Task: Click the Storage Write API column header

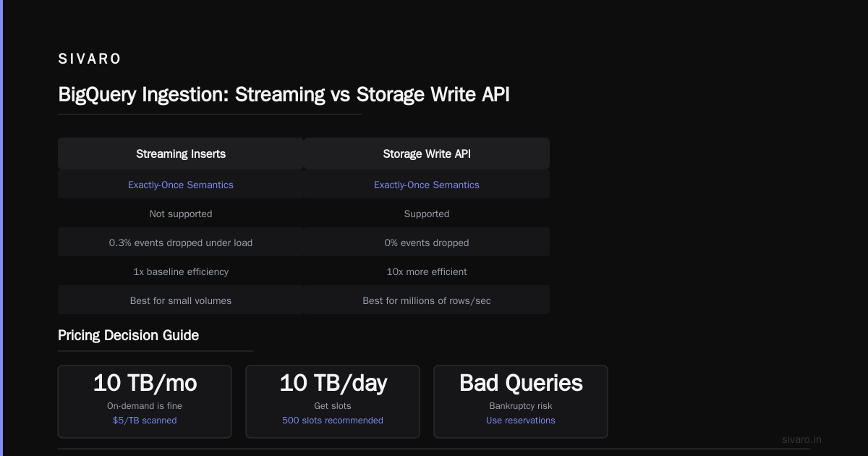Action: (427, 153)
